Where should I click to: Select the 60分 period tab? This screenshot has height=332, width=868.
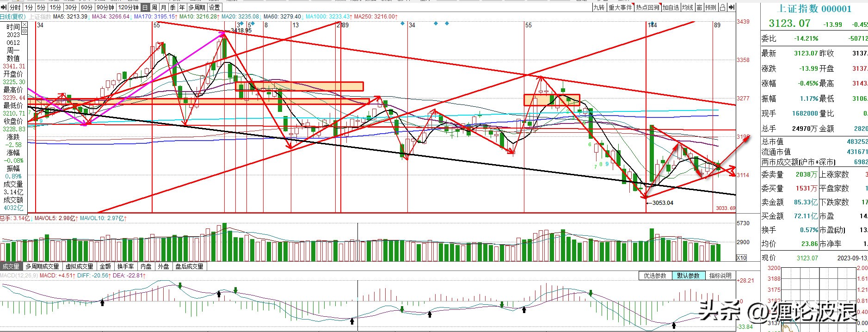86,7
